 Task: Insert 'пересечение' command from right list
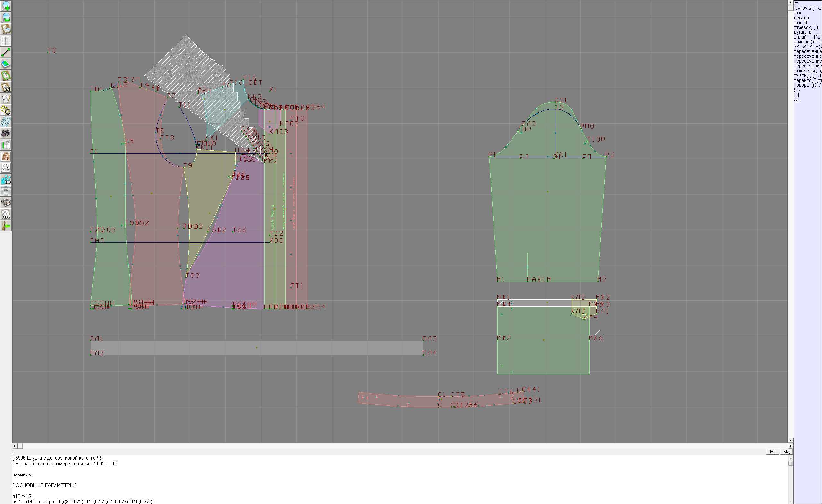coord(807,51)
